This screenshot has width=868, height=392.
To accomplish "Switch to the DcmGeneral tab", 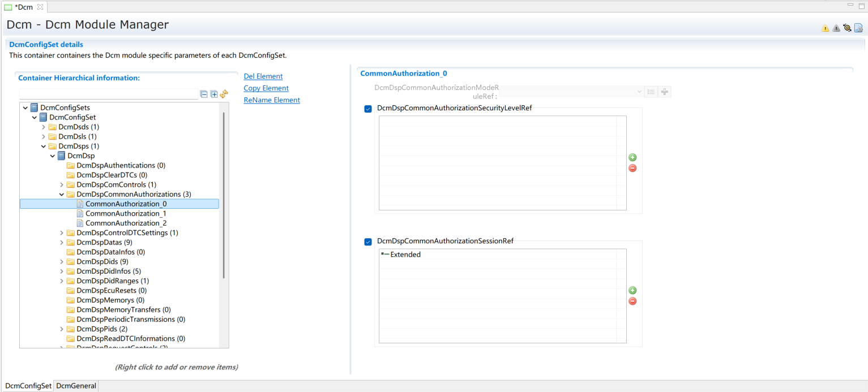I will coord(76,386).
